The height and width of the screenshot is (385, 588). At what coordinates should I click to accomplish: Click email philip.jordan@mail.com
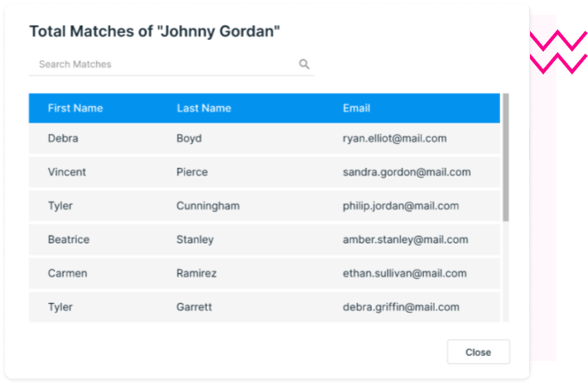[x=401, y=206]
